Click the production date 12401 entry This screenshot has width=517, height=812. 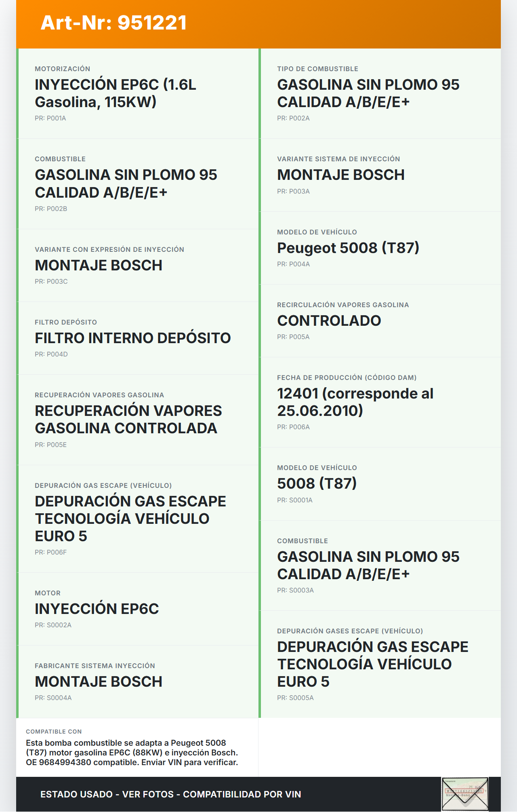coord(355,402)
